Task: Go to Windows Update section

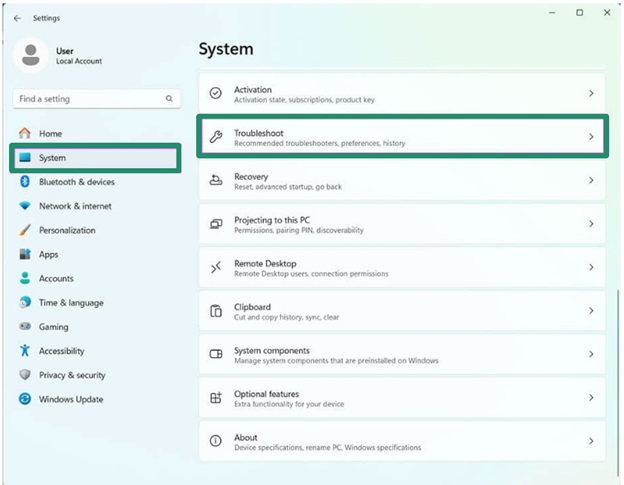Action: coord(70,399)
